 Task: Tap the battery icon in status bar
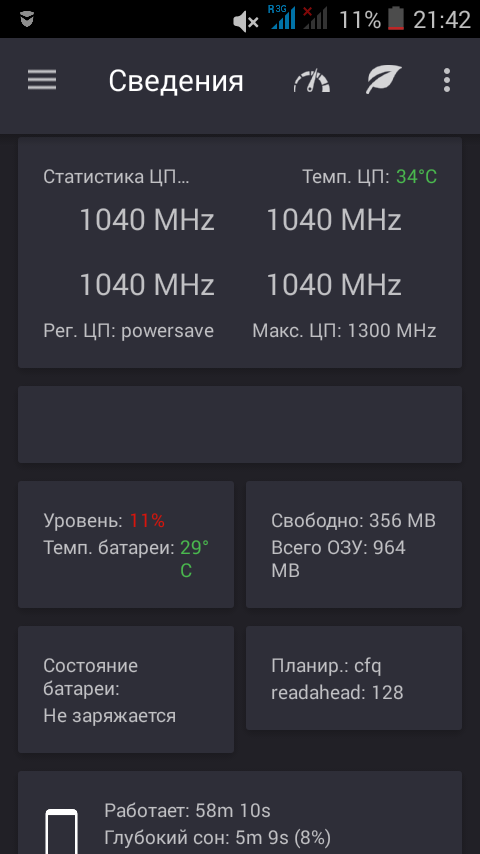(396, 20)
